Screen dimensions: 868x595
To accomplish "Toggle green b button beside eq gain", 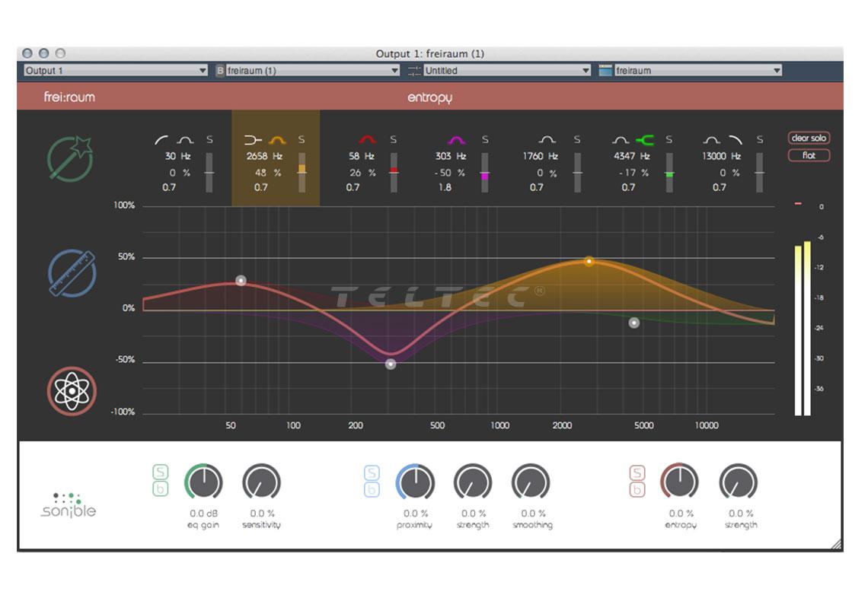I will 161,488.
